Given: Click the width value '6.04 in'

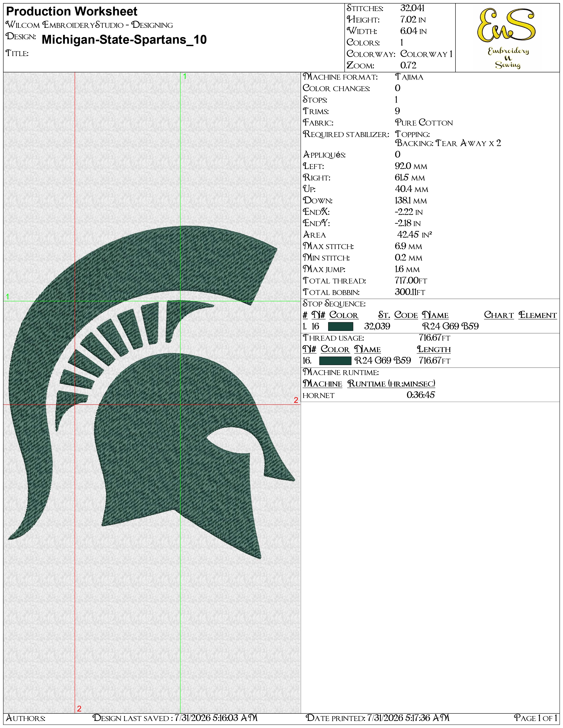Looking at the screenshot, I should [413, 31].
